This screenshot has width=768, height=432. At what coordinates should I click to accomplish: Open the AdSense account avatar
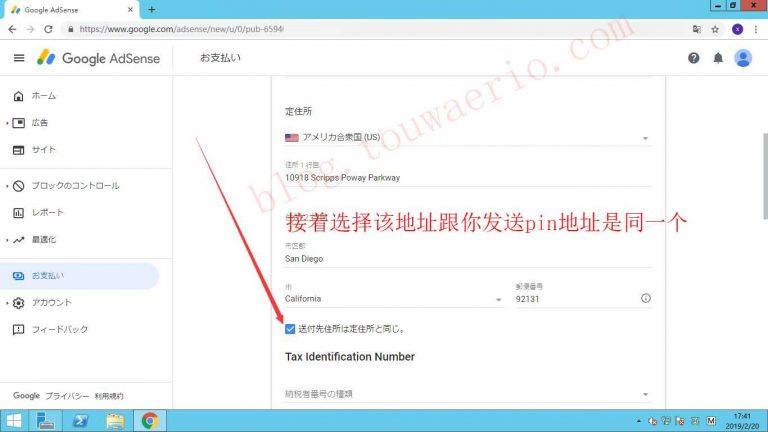tap(743, 58)
